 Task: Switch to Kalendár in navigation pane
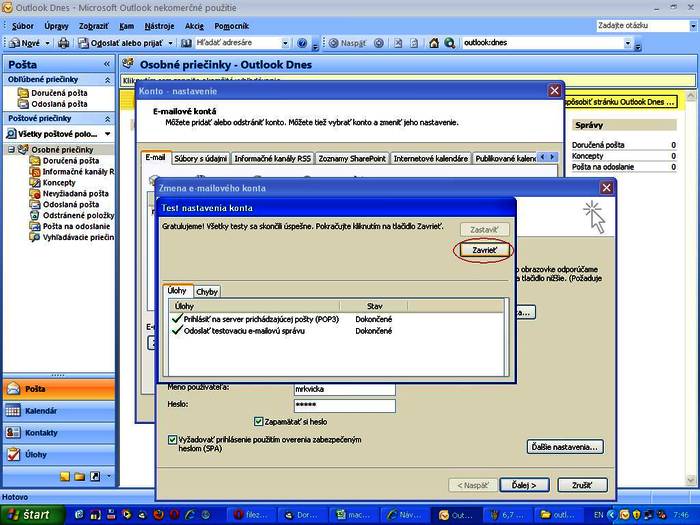59,411
